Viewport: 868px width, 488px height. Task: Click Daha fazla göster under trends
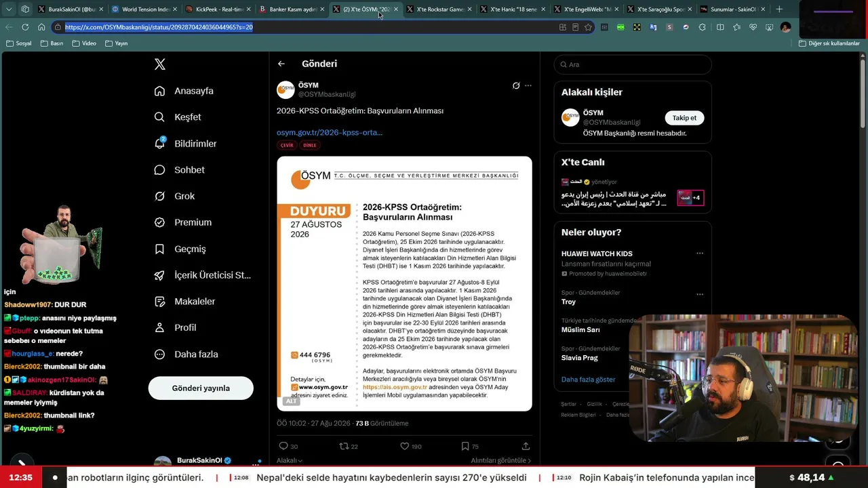588,380
